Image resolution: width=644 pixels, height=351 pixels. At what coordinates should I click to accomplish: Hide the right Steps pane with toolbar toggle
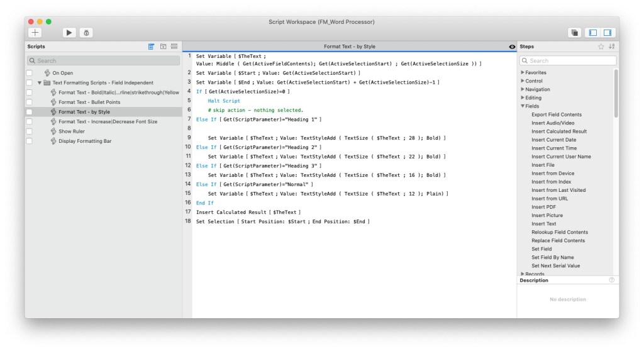tap(607, 32)
